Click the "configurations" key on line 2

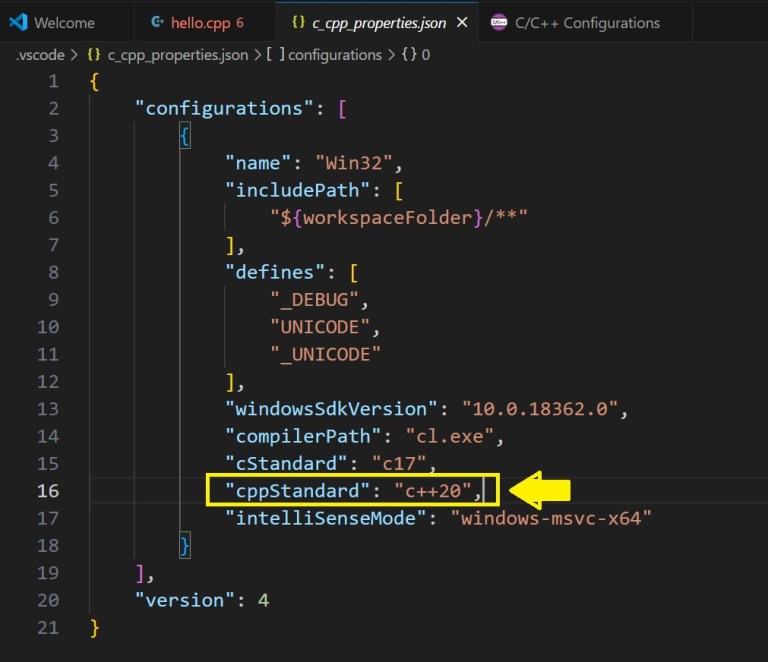click(224, 108)
